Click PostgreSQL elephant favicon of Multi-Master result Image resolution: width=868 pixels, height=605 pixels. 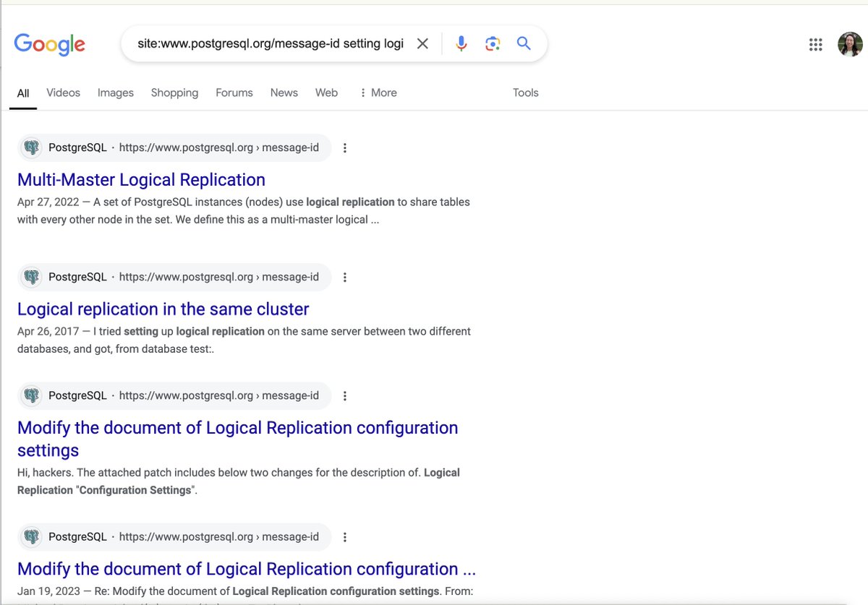tap(31, 148)
